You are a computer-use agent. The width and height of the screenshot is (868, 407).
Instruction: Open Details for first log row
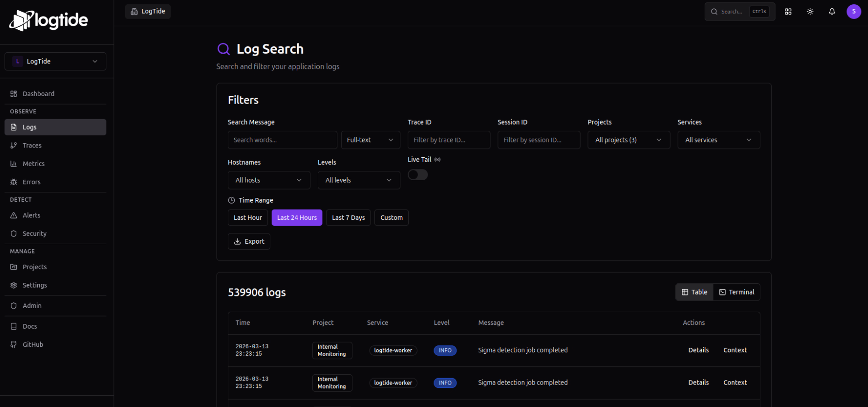(699, 350)
